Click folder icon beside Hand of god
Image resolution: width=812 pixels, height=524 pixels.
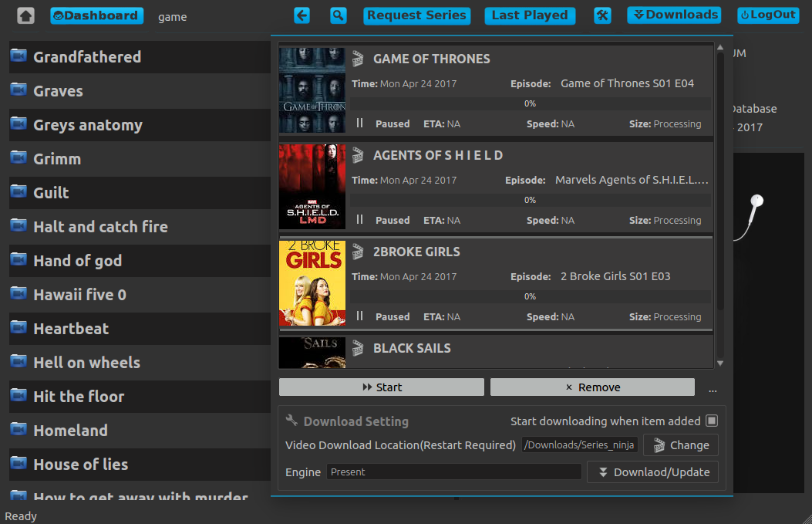click(19, 259)
